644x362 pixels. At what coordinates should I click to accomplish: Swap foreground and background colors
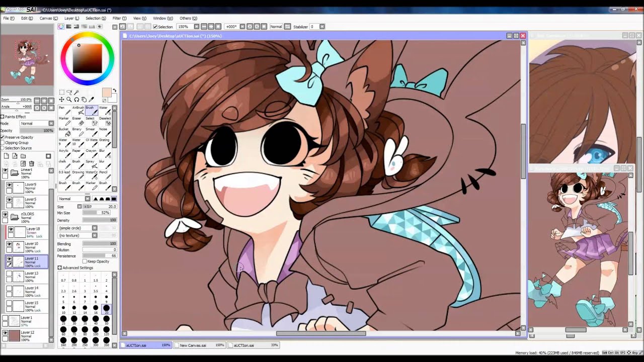pos(114,91)
